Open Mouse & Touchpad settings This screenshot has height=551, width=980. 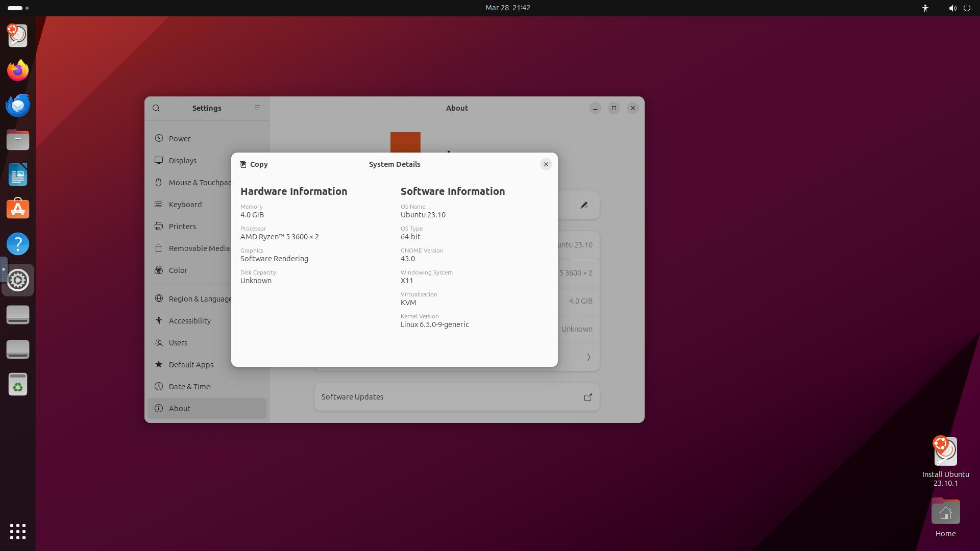pyautogui.click(x=207, y=183)
